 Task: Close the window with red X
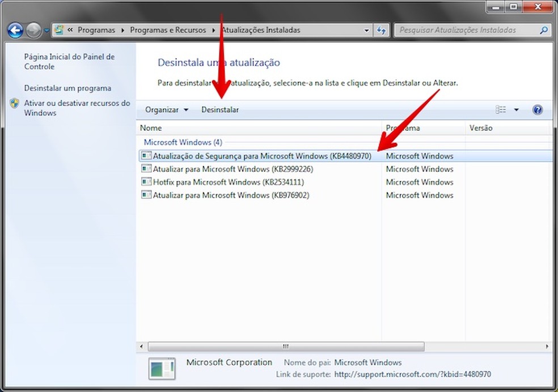(538, 7)
